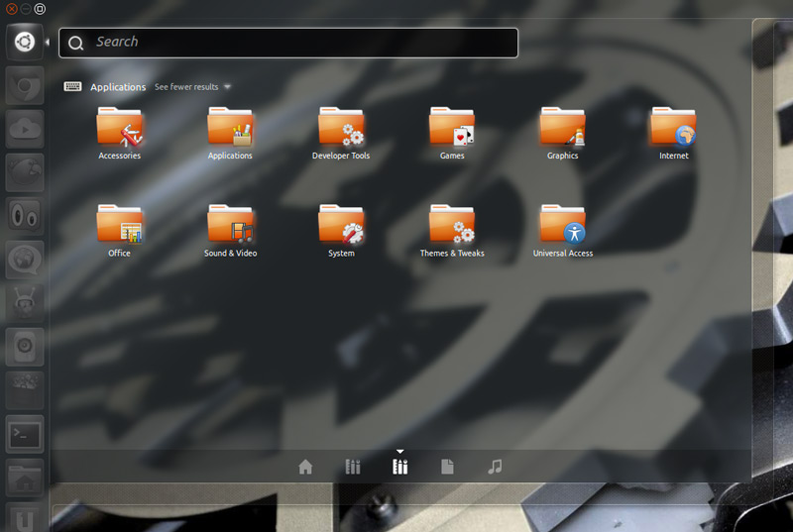The width and height of the screenshot is (793, 532).
Task: Open the Developer Tools category folder
Action: click(341, 129)
